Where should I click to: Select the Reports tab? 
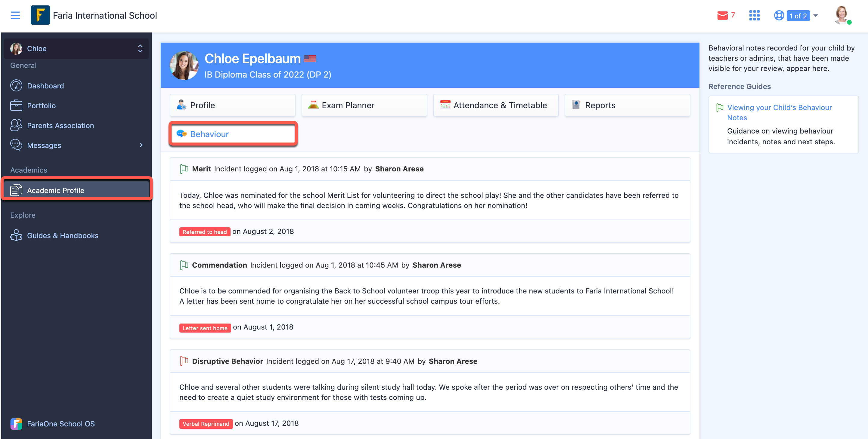click(x=627, y=105)
